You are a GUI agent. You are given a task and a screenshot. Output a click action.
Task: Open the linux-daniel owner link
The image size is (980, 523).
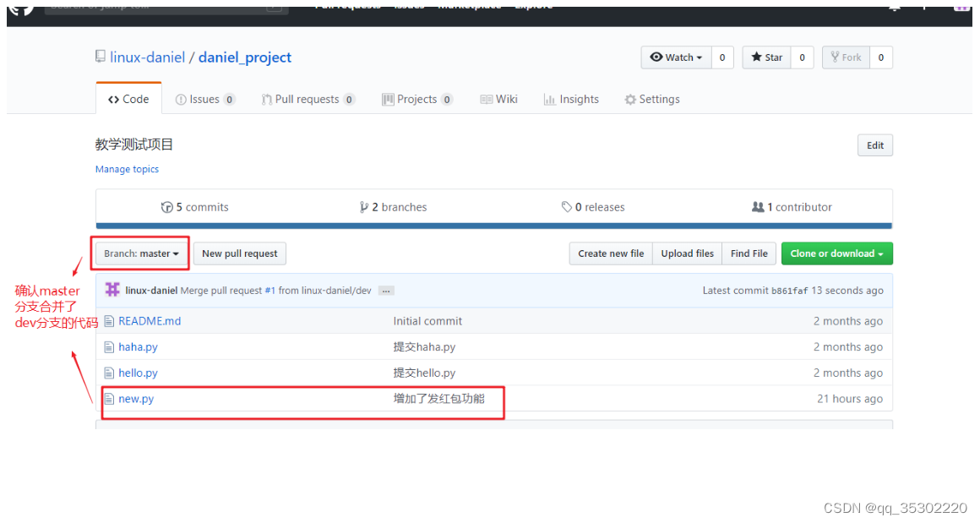148,57
